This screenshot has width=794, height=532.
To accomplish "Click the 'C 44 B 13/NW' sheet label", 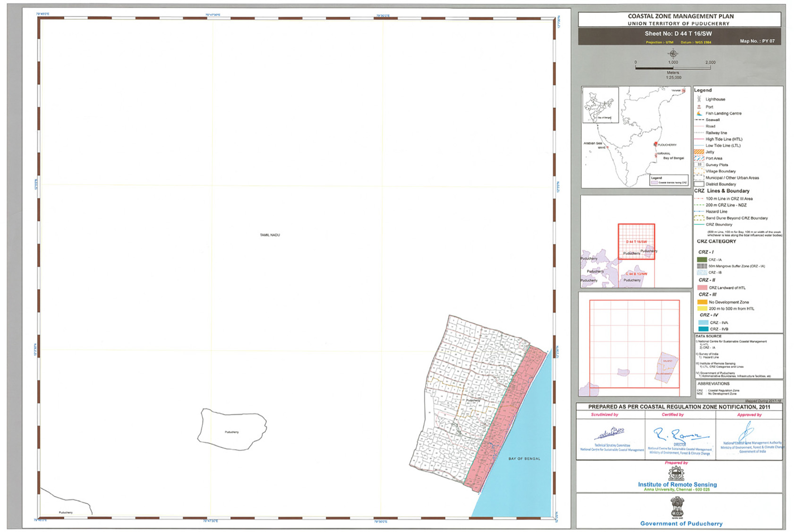I will click(636, 274).
